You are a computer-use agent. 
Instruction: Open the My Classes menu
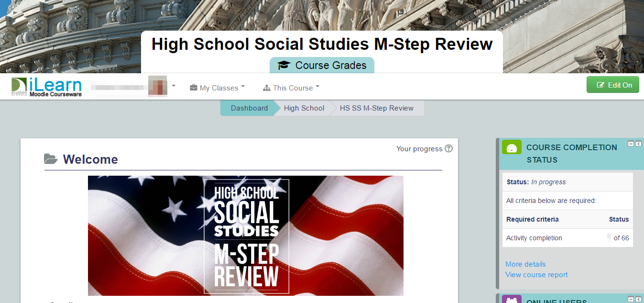tap(218, 88)
